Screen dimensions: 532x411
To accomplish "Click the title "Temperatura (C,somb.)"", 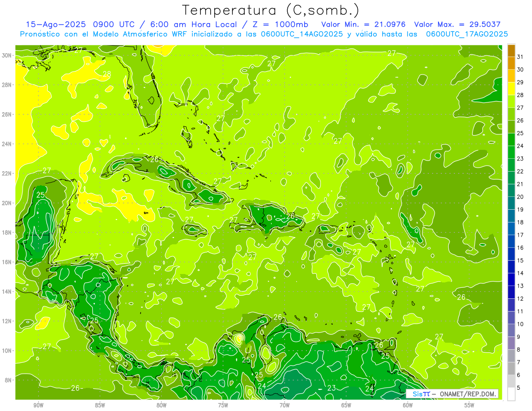I will point(271,11).
